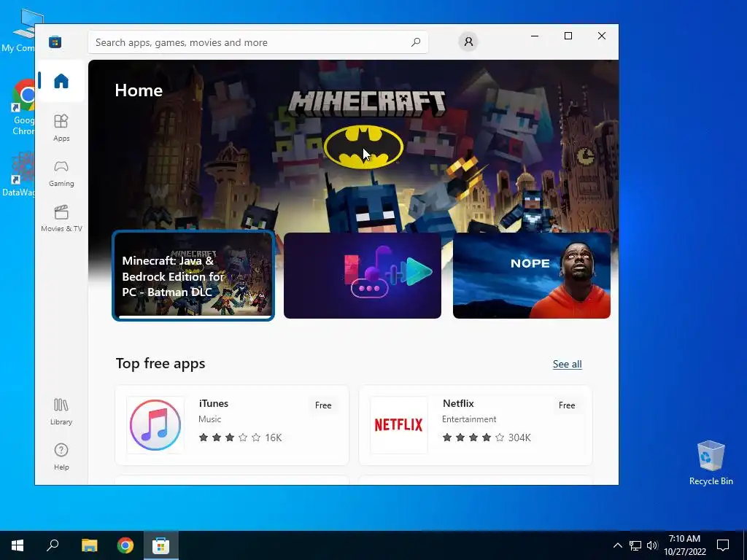Click See all for Top free apps
Viewport: 747px width, 560px height.
(x=567, y=365)
